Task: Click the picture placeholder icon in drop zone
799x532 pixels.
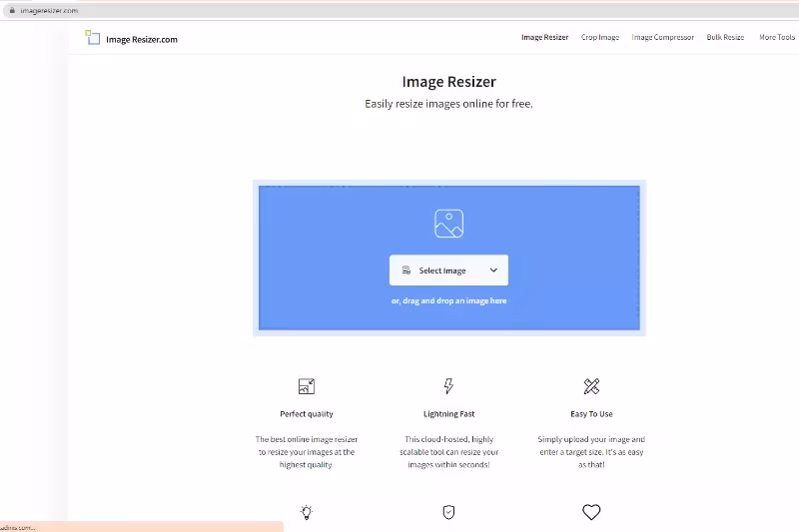Action: [x=448, y=224]
